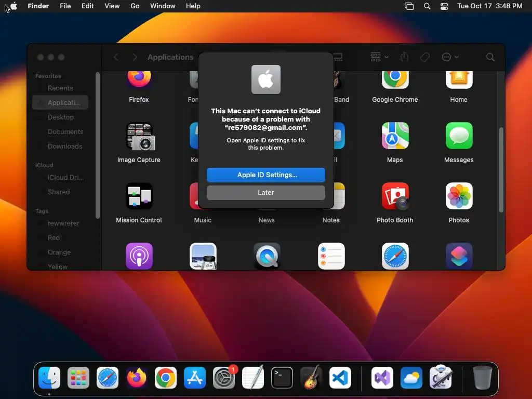Select the rewwrerer tag in the sidebar

[60, 223]
